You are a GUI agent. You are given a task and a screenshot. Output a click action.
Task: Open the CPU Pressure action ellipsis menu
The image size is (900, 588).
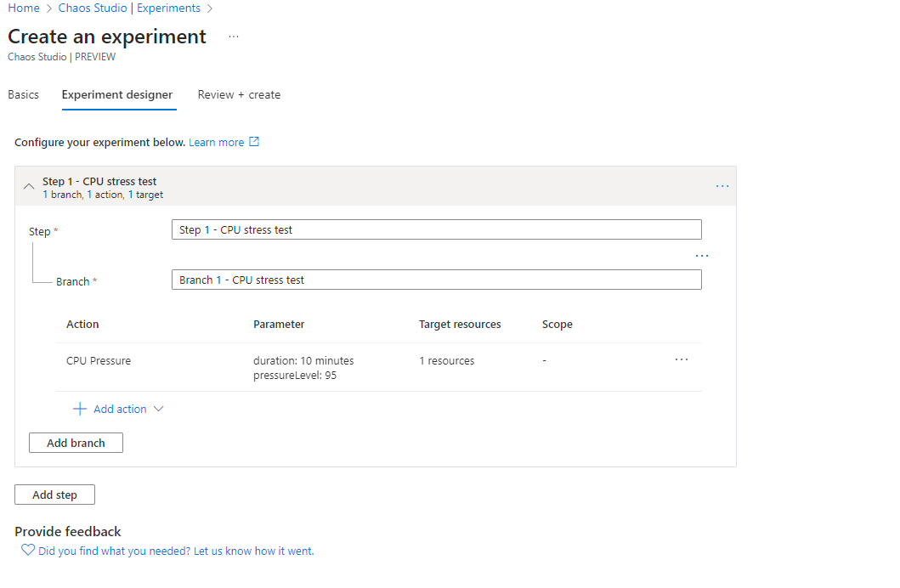click(x=682, y=359)
